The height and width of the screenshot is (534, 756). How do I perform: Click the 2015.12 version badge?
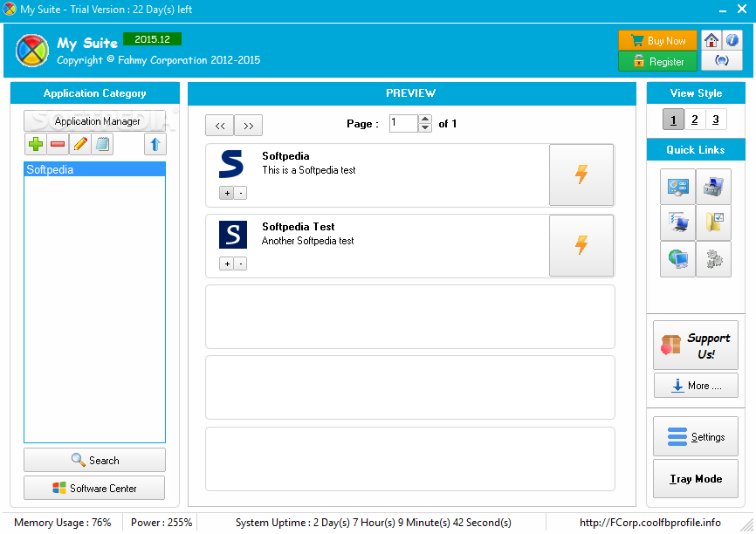[153, 39]
